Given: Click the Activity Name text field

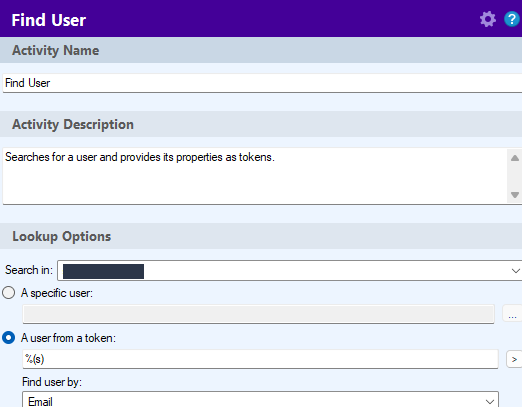Looking at the screenshot, I should [262, 83].
